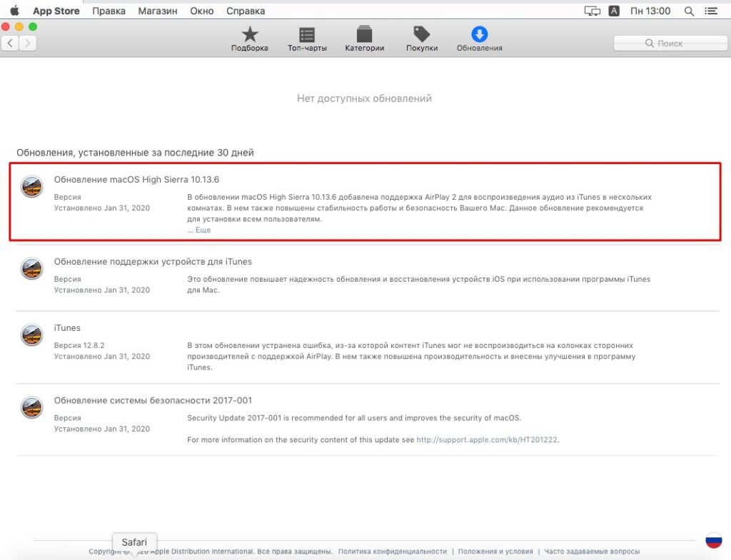731x560 pixels.
Task: Open Политика конфиденциальности link
Action: 393,551
